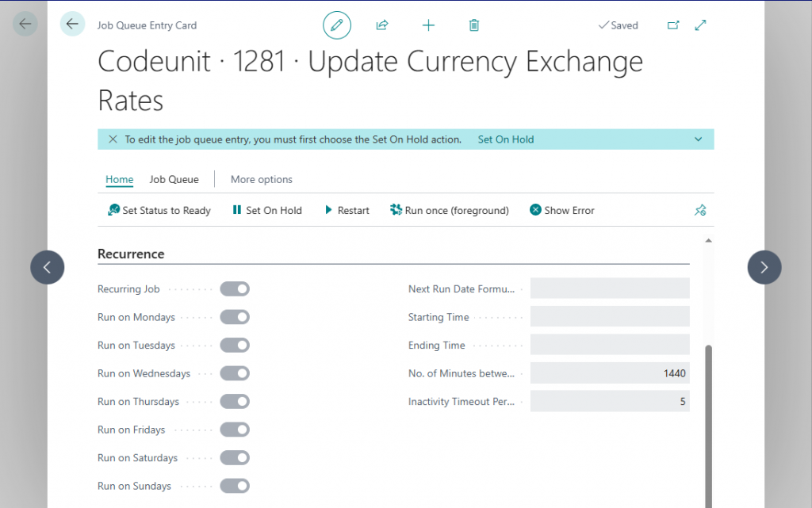Click the share icon in header
The height and width of the screenshot is (508, 812).
pos(382,25)
